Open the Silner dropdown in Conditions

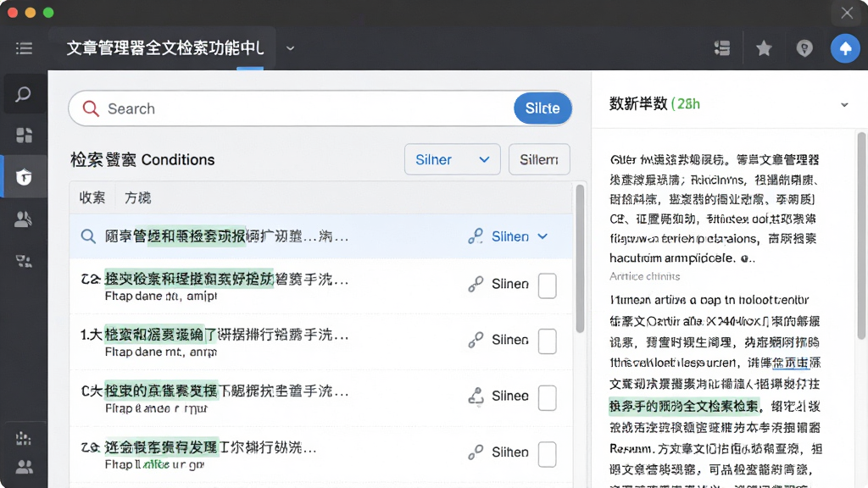453,159
